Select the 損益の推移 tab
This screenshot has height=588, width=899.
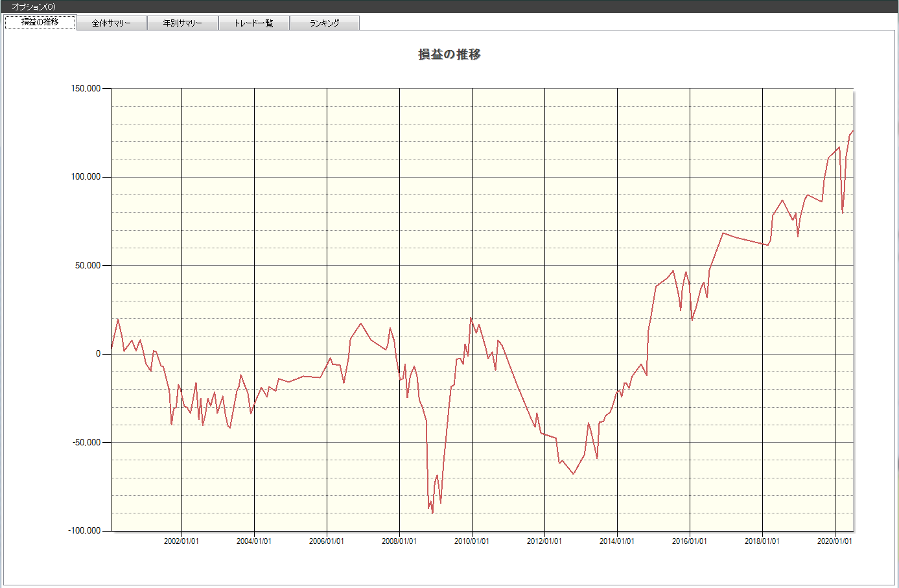(x=40, y=22)
